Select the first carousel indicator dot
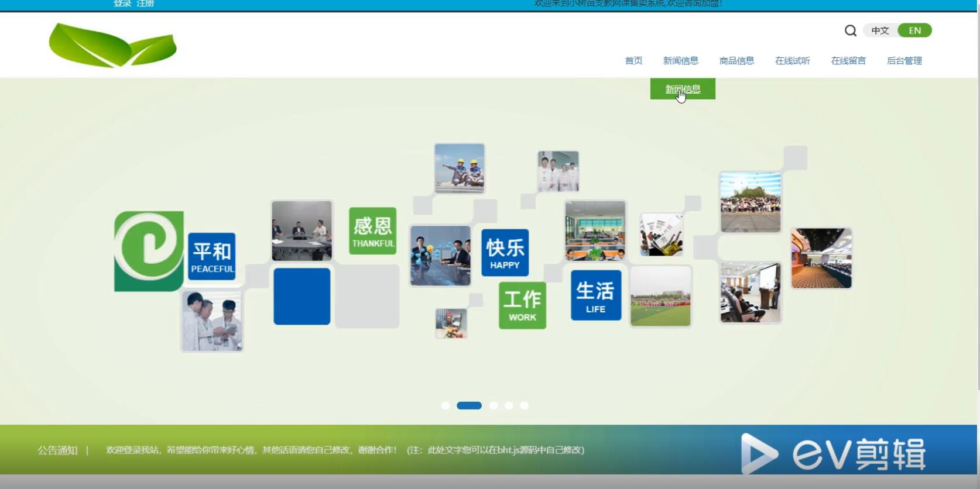Image resolution: width=980 pixels, height=489 pixels. 446,405
